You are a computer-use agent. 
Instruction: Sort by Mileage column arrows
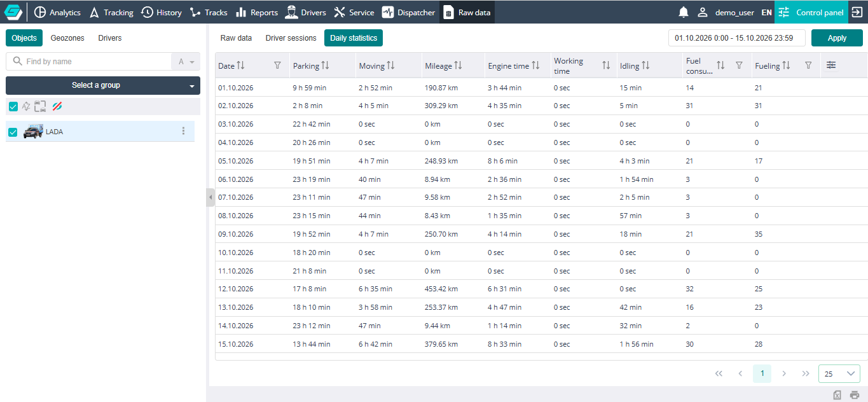(458, 66)
